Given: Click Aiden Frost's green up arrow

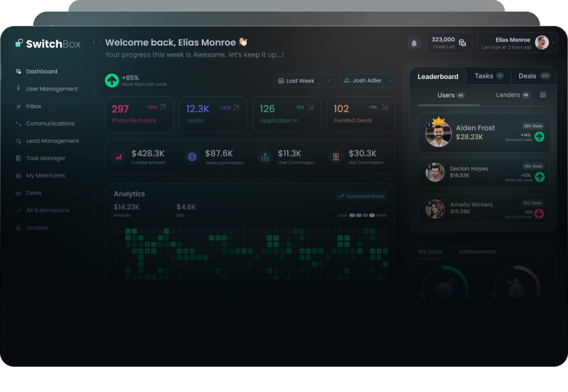Looking at the screenshot, I should (540, 137).
